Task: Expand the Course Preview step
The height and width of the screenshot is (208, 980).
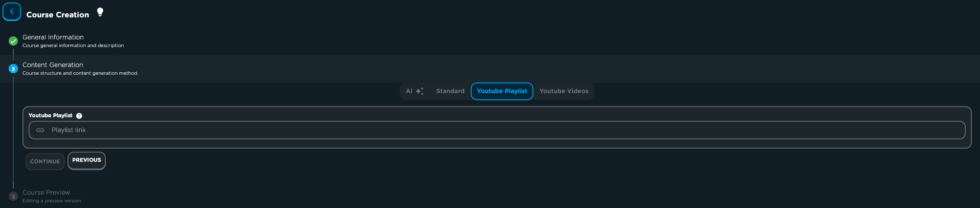Action: (x=46, y=193)
